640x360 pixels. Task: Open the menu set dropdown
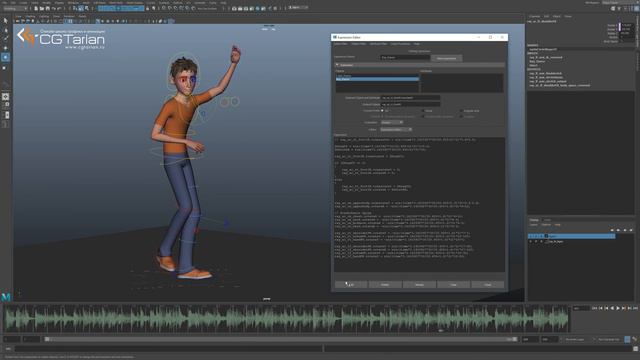point(16,8)
